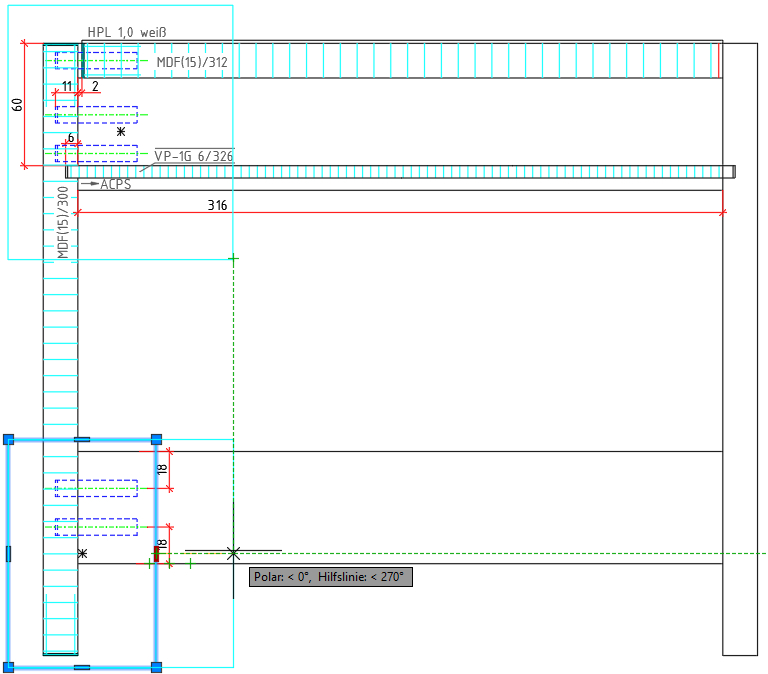Click the vertical 60 dimension text
The height and width of the screenshot is (674, 768).
pyautogui.click(x=17, y=105)
